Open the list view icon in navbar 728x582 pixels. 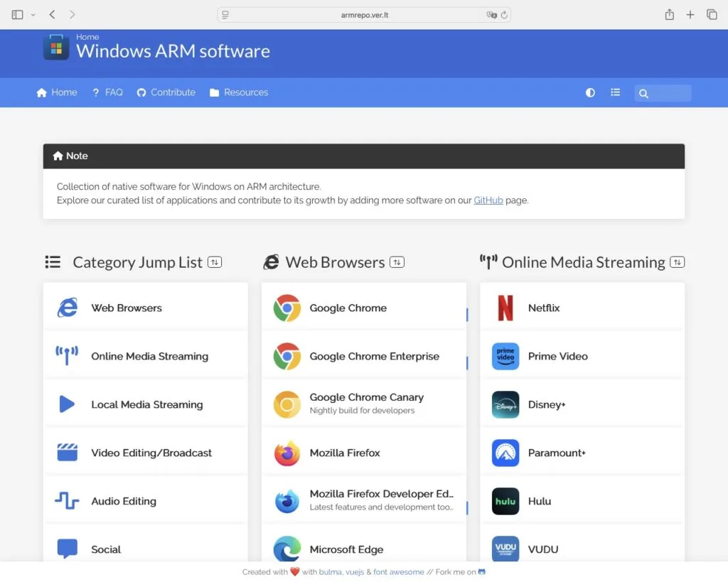615,92
